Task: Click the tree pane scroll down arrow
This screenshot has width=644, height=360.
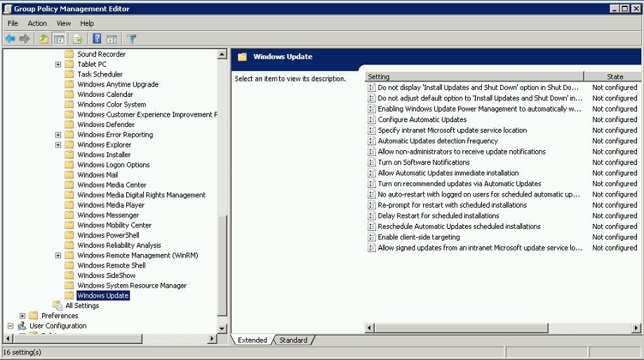Action: pos(222,328)
